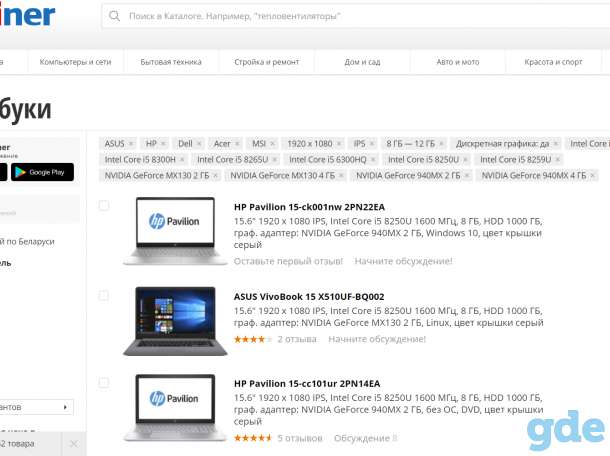Select the ASUS filter tag label
Image resolution: width=610 pixels, height=456 pixels.
(114, 144)
